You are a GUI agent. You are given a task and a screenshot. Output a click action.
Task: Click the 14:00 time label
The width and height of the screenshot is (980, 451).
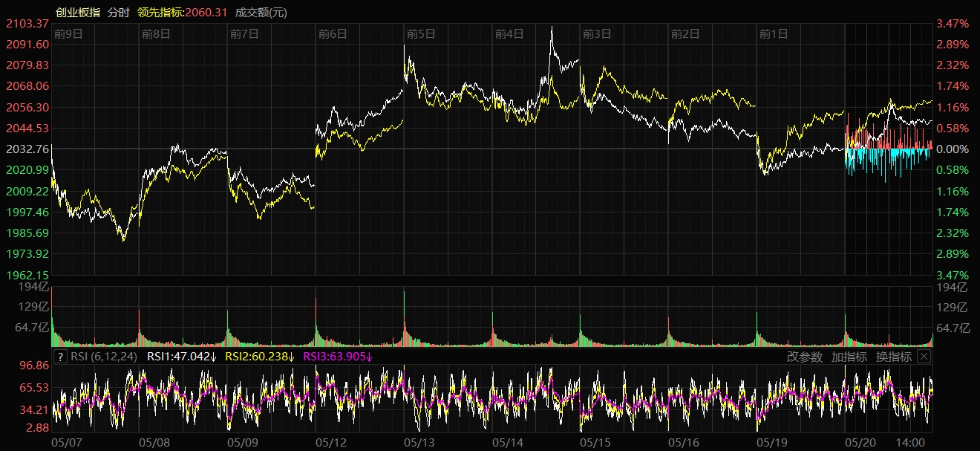click(911, 442)
